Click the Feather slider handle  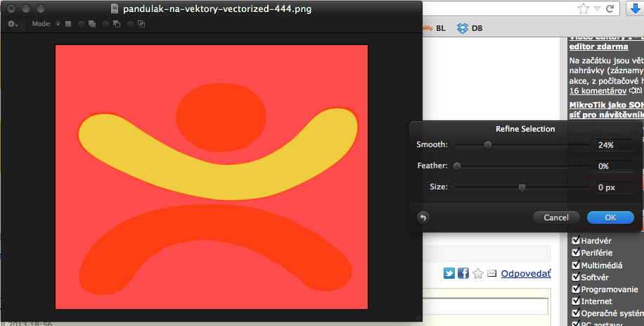[457, 166]
